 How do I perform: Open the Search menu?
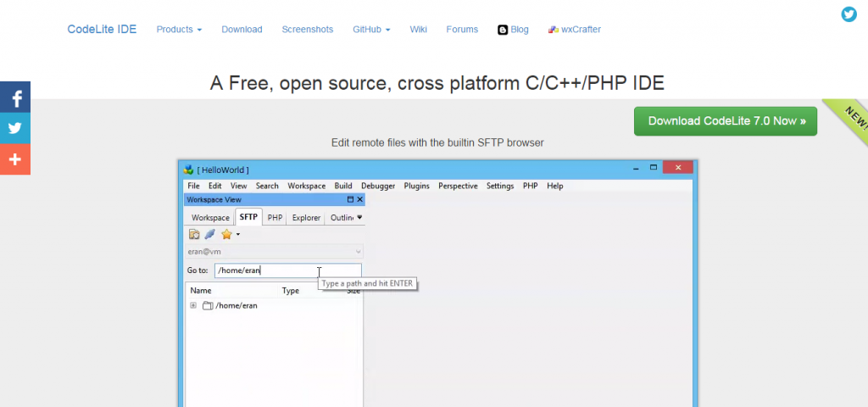[x=267, y=186]
